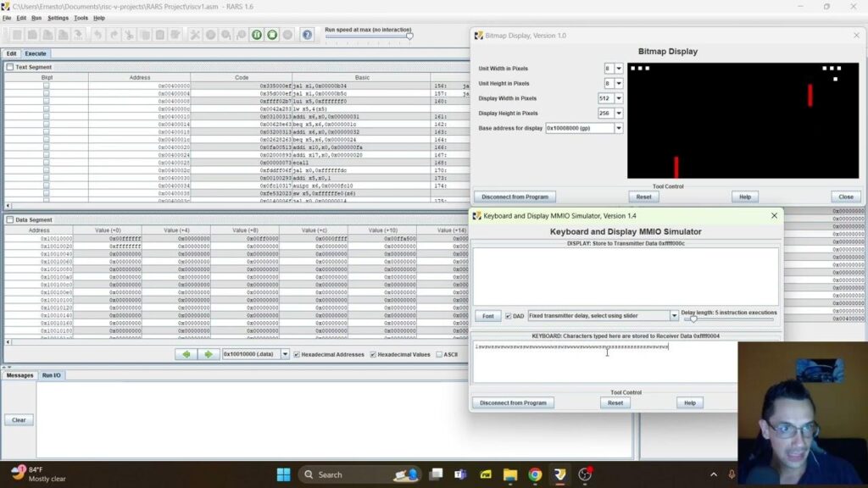
Task: Click Disconnect from Program in the MMIO Simulator
Action: 513,402
